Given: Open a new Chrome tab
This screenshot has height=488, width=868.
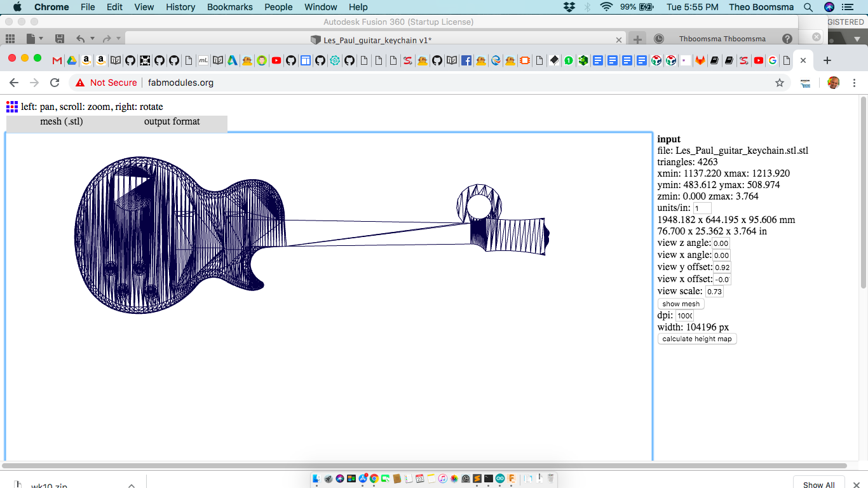Looking at the screenshot, I should [x=827, y=60].
